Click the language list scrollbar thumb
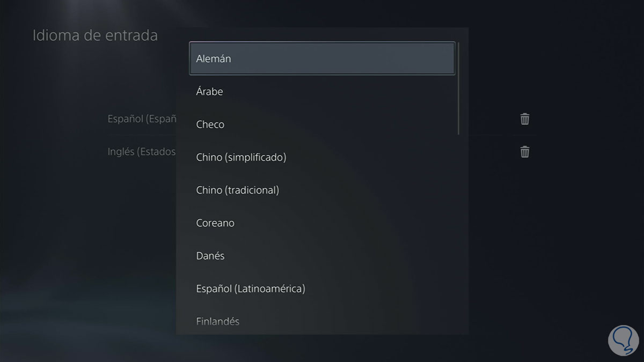Image resolution: width=644 pixels, height=362 pixels. [x=459, y=88]
